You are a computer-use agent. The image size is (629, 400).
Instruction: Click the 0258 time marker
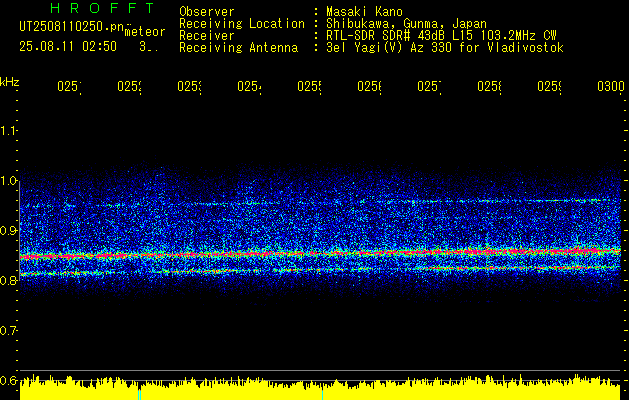coord(489,86)
